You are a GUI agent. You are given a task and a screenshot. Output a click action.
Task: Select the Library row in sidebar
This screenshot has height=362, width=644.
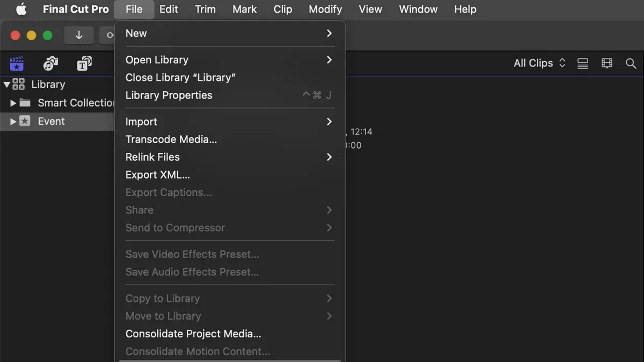tap(57, 84)
